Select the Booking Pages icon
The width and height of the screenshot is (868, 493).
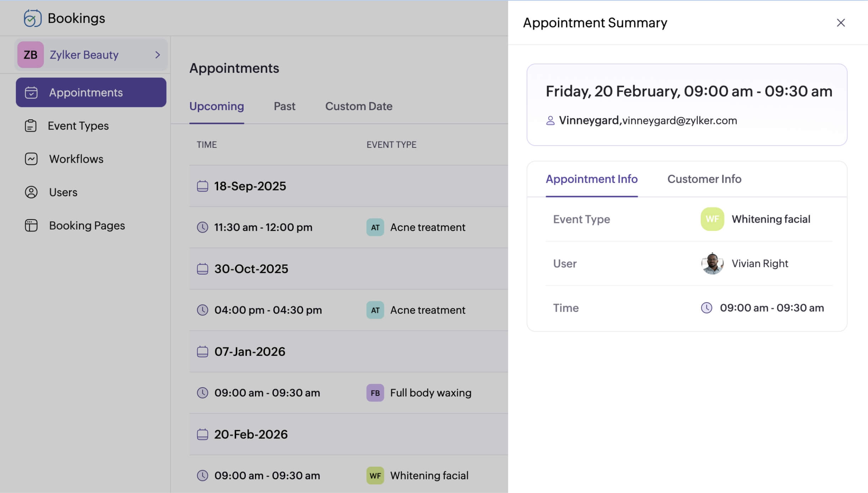click(x=31, y=225)
